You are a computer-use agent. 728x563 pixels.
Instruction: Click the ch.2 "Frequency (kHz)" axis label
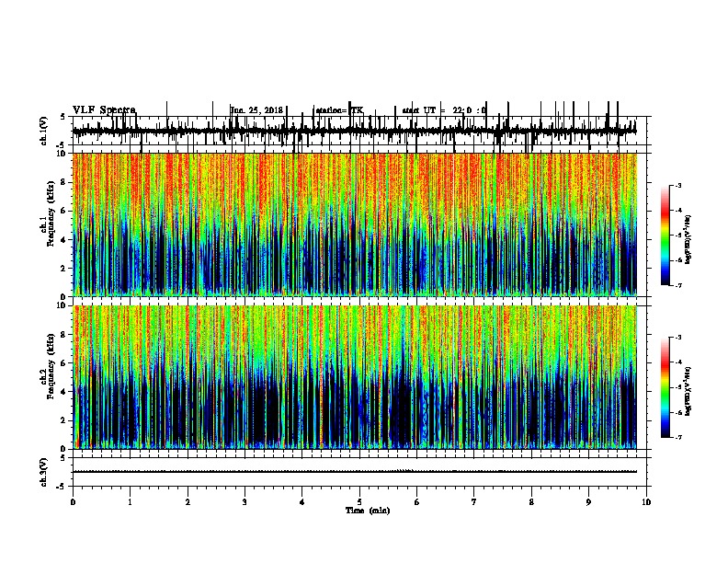coord(51,366)
